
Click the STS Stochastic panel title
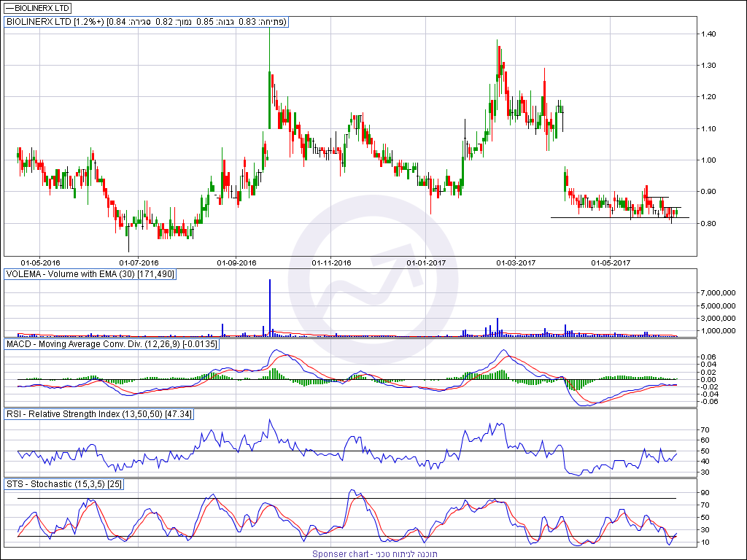pyautogui.click(x=64, y=484)
